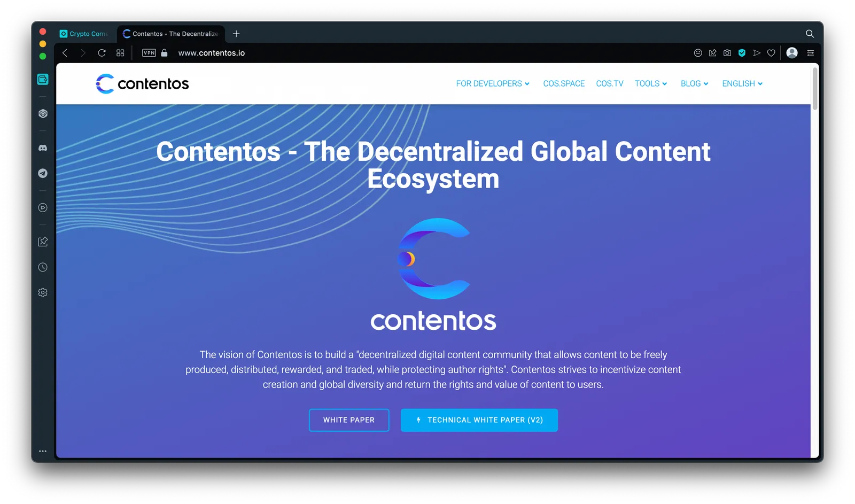
Task: Reload the Contentos page
Action: tap(102, 53)
